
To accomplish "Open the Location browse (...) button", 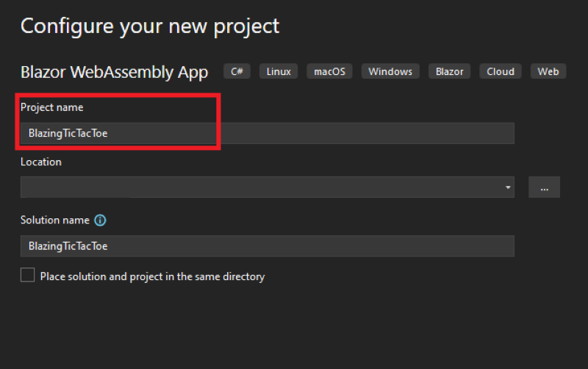I will (x=544, y=187).
